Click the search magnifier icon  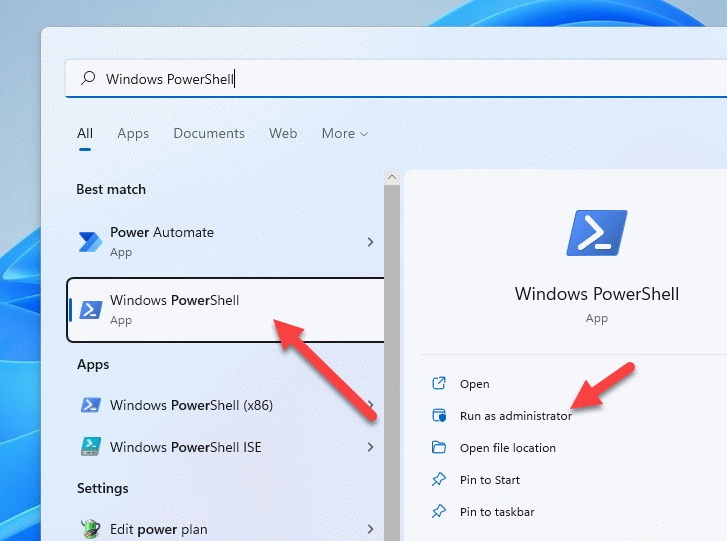click(88, 78)
